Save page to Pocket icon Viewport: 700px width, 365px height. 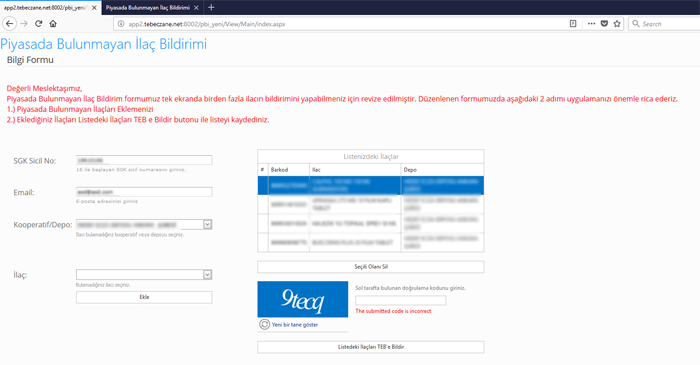(x=604, y=24)
